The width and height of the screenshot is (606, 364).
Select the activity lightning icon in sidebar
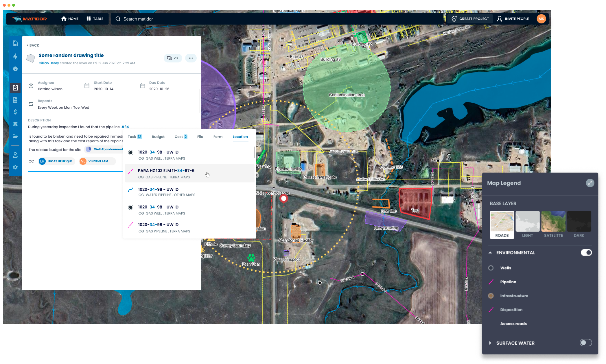coord(15,57)
